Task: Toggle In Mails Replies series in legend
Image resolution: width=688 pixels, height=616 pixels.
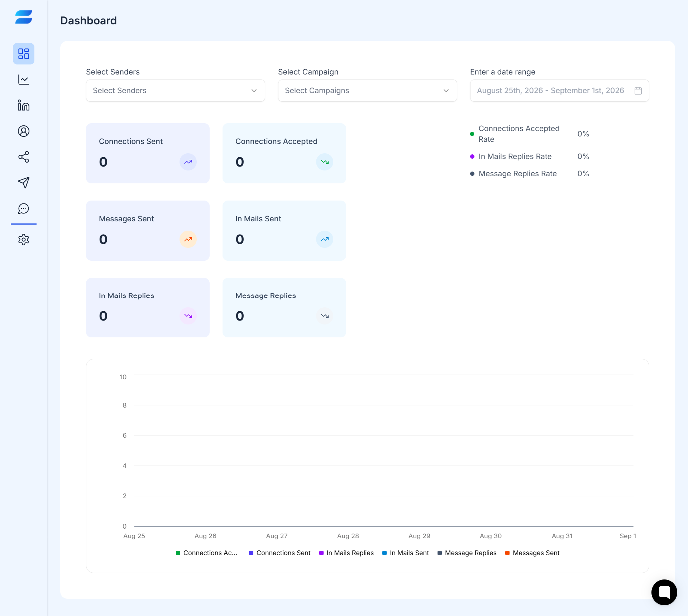Action: (x=347, y=553)
